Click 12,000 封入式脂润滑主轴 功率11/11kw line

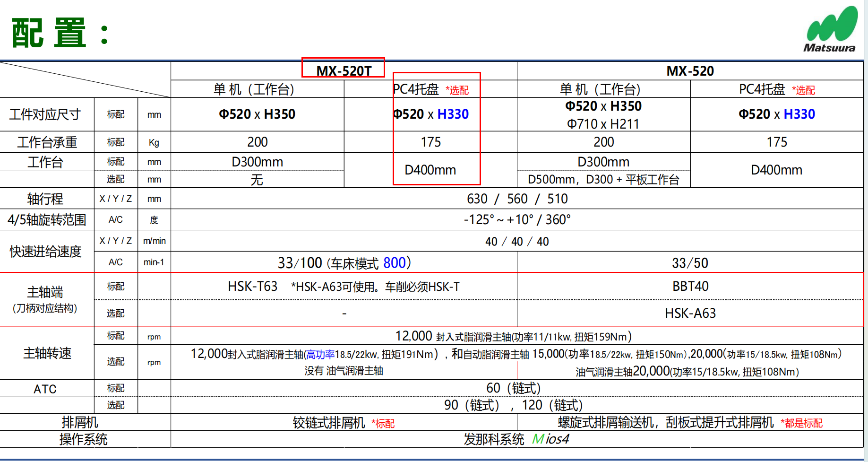click(x=514, y=336)
